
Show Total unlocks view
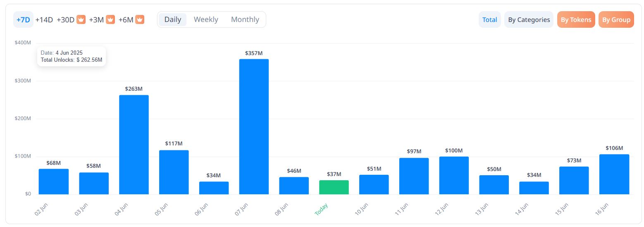pyautogui.click(x=490, y=19)
